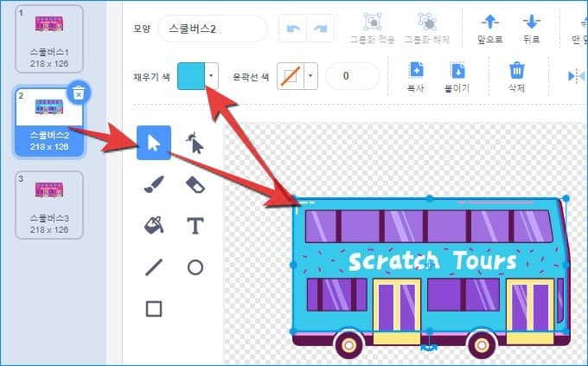This screenshot has width=588, height=366.
Task: Select the Fill bucket tool
Action: (154, 225)
